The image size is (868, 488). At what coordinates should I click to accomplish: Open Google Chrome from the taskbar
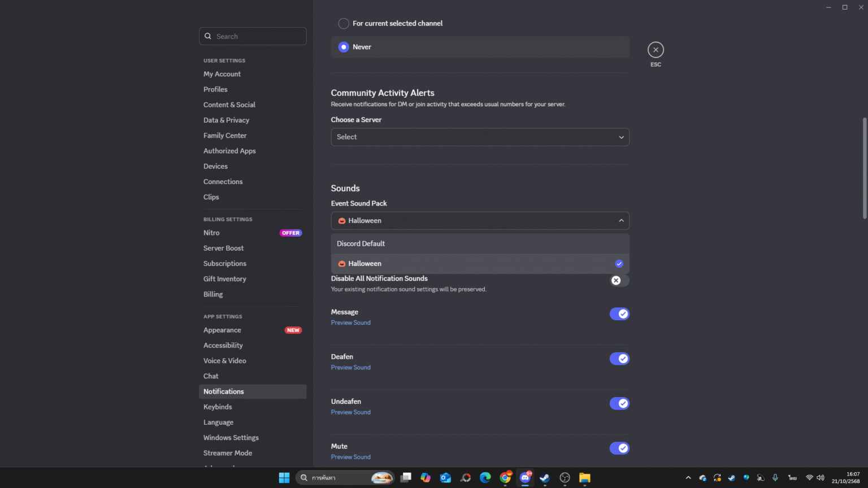505,478
